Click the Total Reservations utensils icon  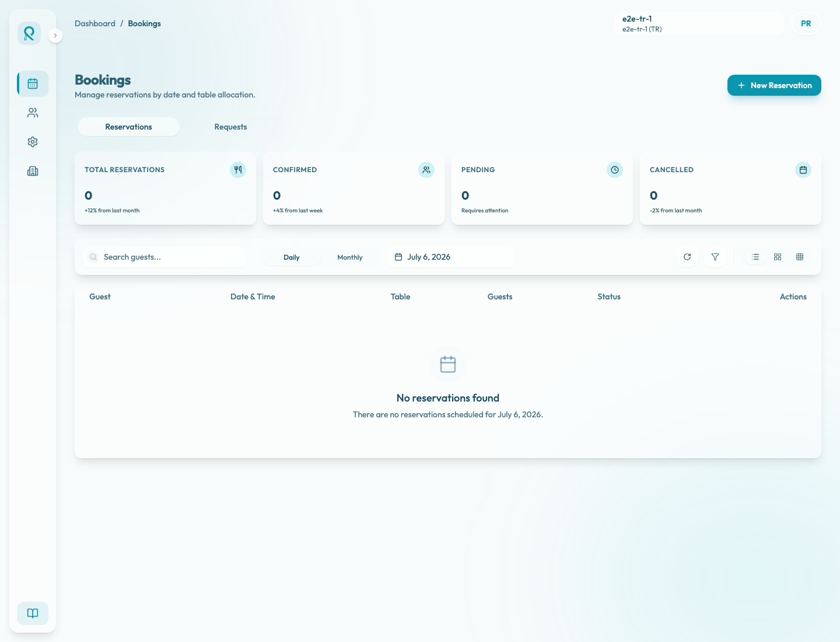point(238,170)
